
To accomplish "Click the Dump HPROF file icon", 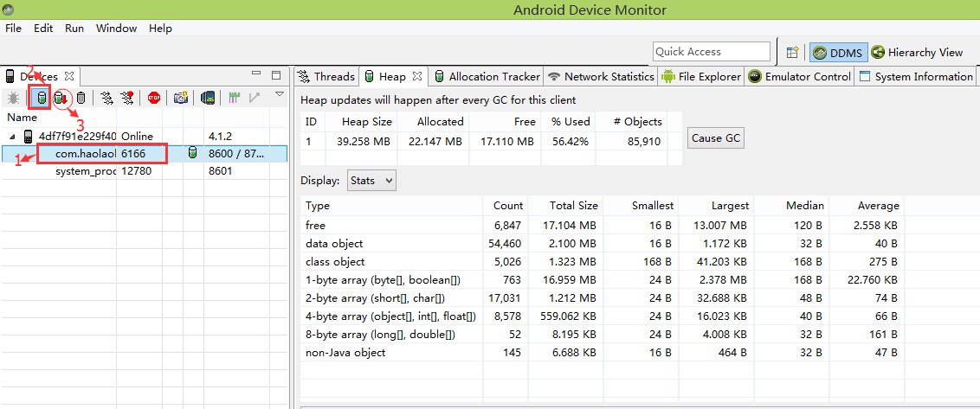I will coord(61,98).
